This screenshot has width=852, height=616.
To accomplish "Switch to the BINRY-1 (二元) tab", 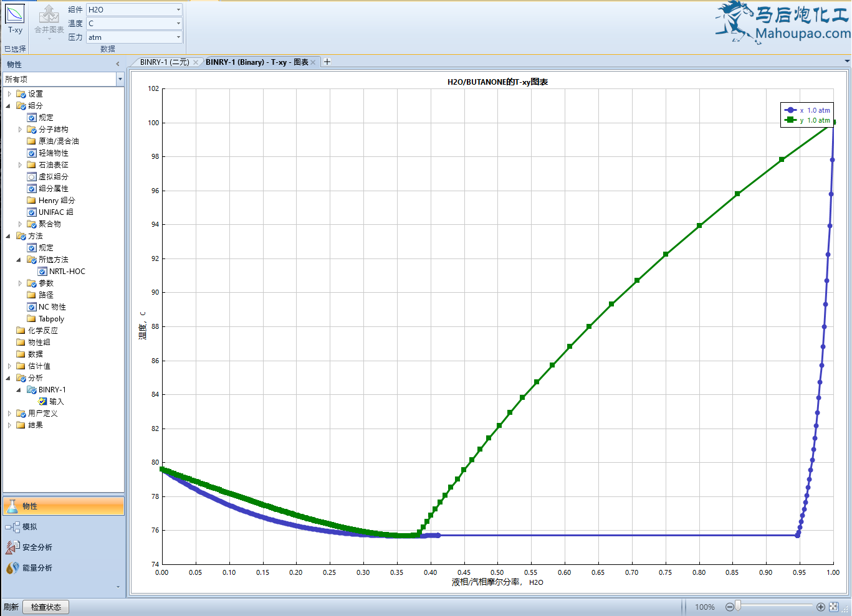I will pyautogui.click(x=165, y=62).
